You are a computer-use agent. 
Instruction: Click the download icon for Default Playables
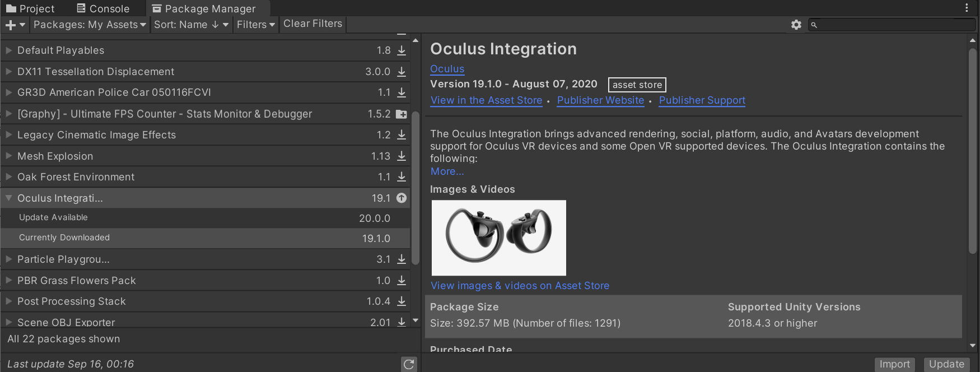click(402, 50)
